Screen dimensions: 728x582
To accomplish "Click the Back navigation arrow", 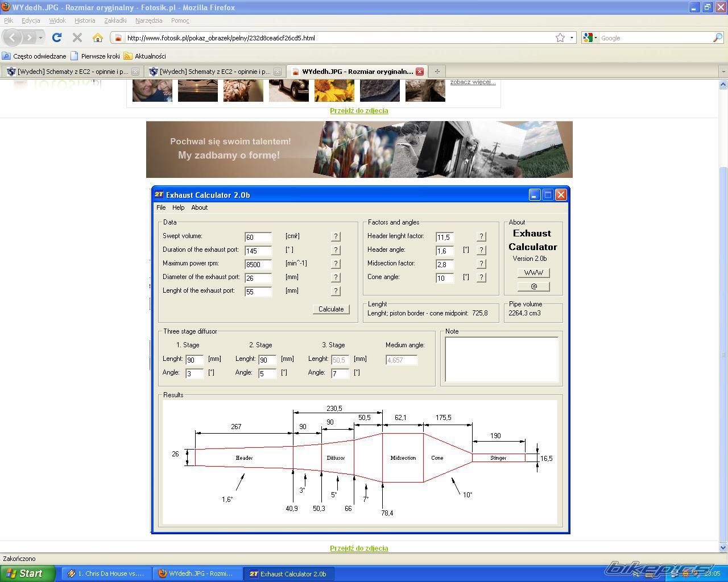I will [13, 38].
